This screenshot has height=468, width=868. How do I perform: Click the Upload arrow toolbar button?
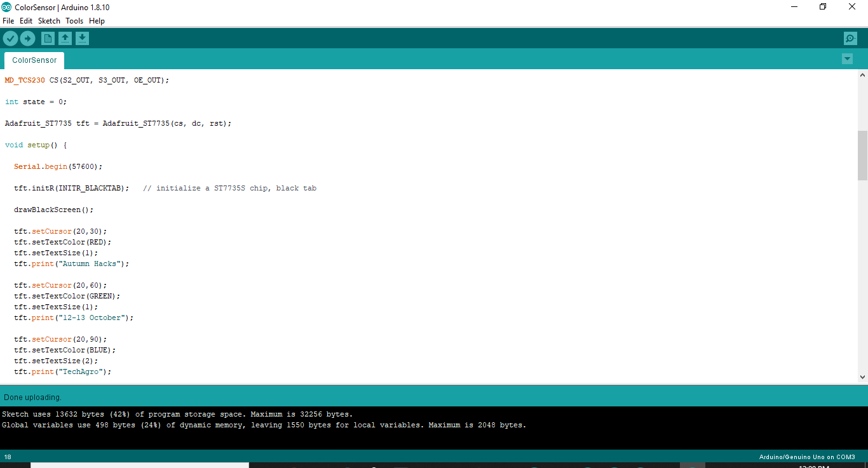(x=27, y=39)
